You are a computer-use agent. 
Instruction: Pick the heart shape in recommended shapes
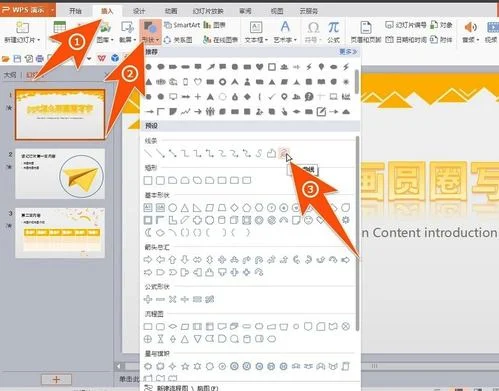pos(259,67)
